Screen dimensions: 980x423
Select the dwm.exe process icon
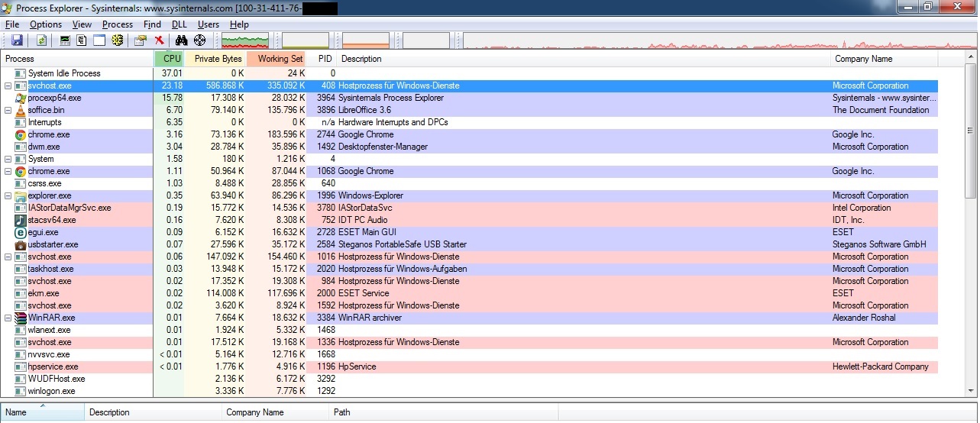(21, 147)
